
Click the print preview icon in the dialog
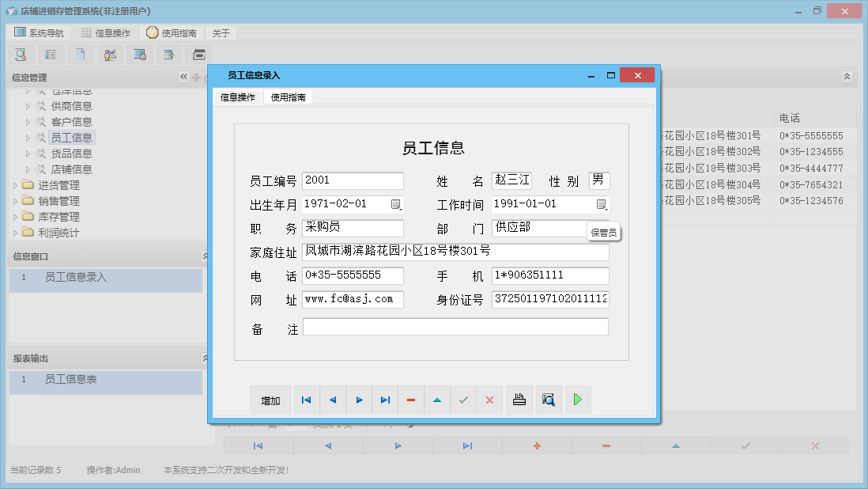(x=549, y=400)
